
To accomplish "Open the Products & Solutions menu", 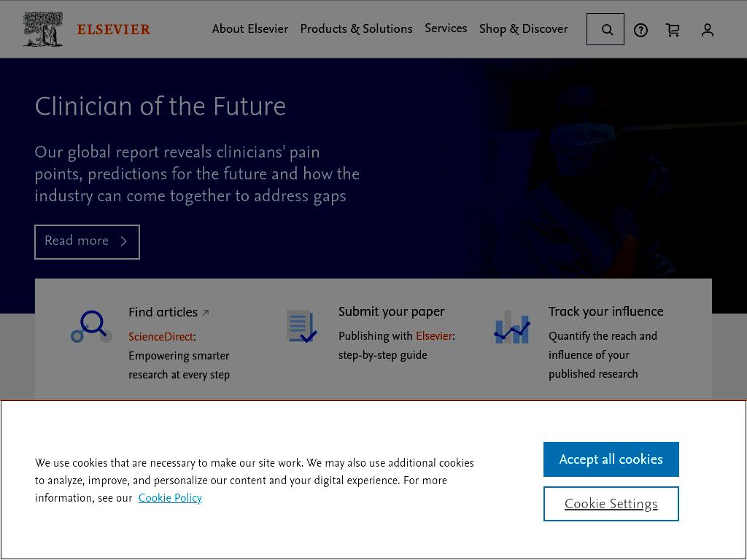I will tap(356, 28).
